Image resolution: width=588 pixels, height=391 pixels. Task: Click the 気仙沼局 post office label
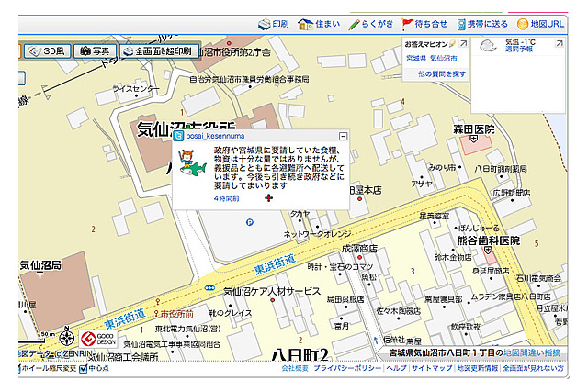coord(40,265)
